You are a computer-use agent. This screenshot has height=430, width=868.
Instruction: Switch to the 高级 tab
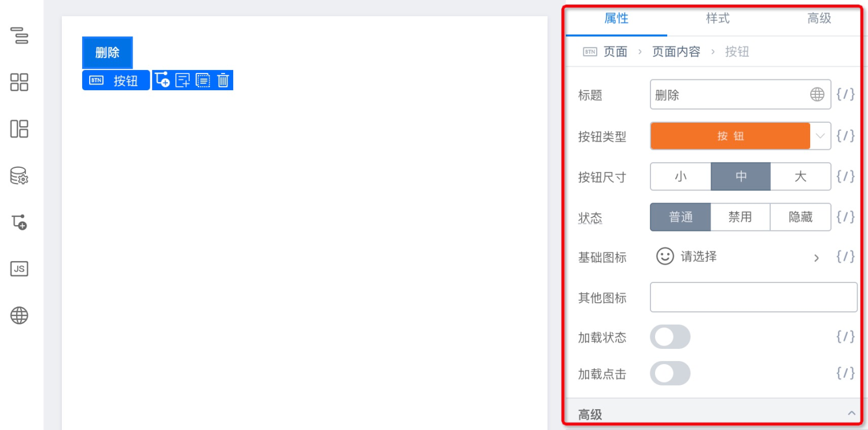(819, 19)
